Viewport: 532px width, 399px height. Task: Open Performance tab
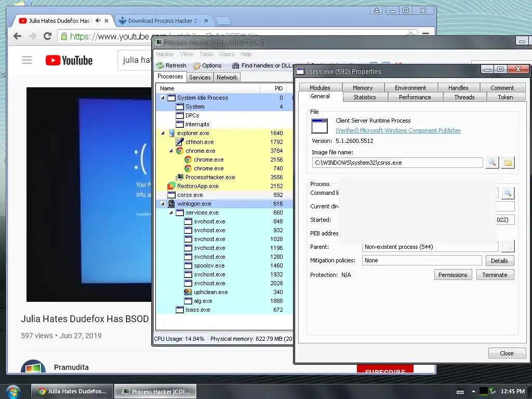pos(415,97)
